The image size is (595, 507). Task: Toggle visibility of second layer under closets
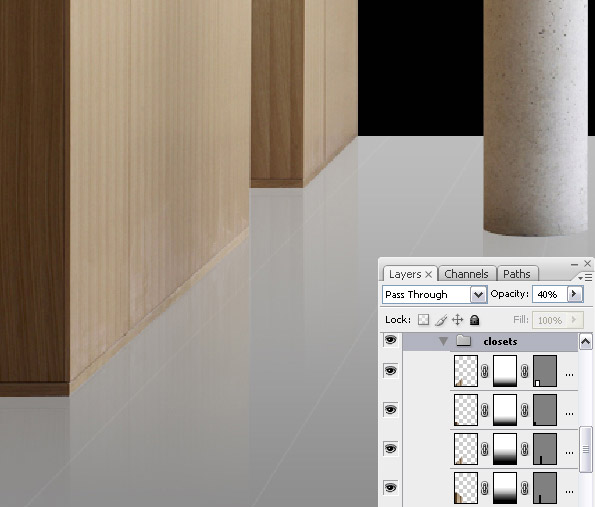click(390, 410)
